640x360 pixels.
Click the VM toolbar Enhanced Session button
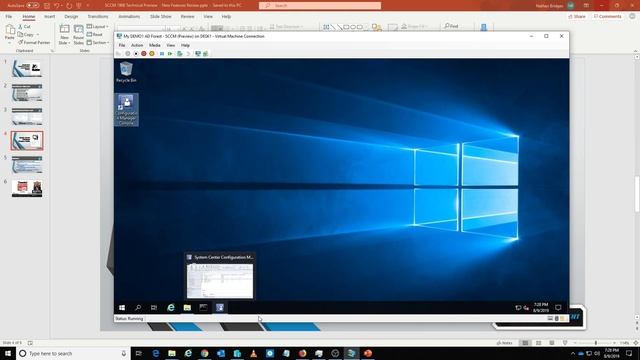point(198,53)
